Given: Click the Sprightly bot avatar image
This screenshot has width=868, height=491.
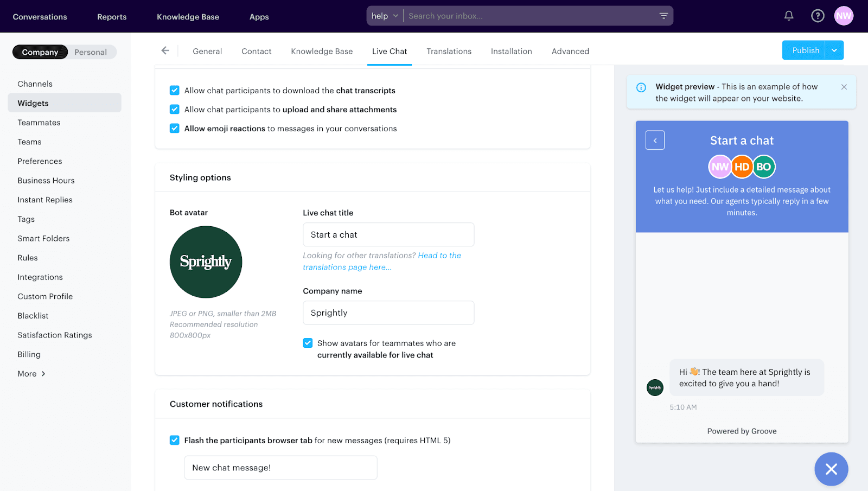Looking at the screenshot, I should (x=206, y=262).
